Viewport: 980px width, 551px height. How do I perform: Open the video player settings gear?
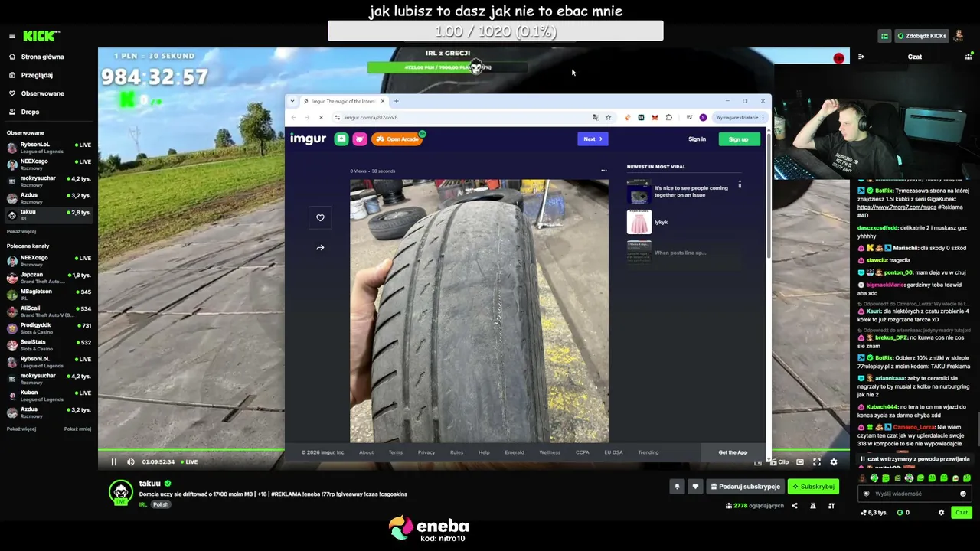tap(834, 461)
